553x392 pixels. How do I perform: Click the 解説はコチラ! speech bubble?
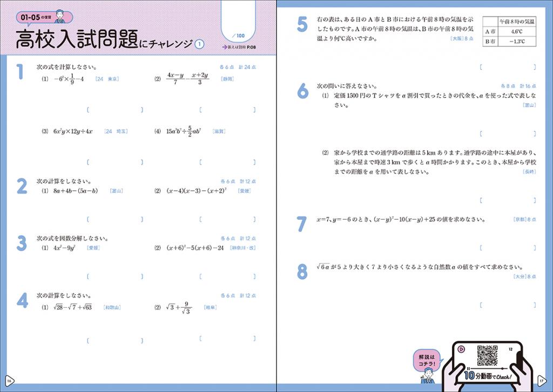[427, 360]
